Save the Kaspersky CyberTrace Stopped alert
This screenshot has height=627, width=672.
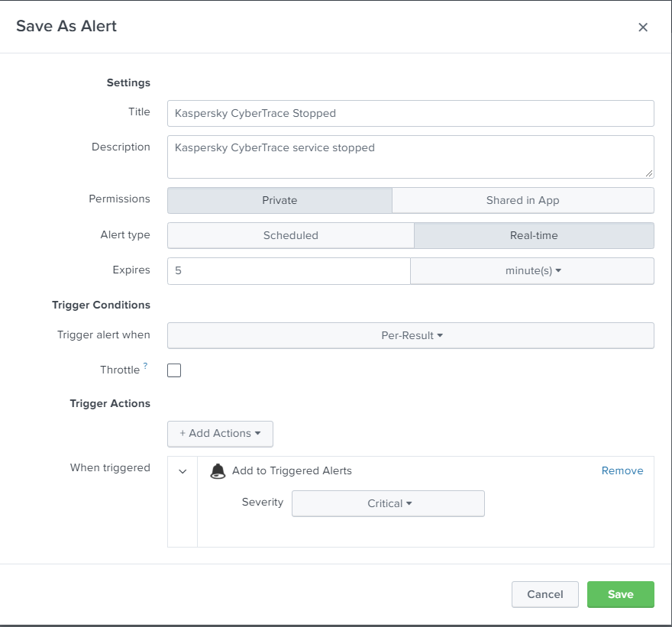click(620, 594)
